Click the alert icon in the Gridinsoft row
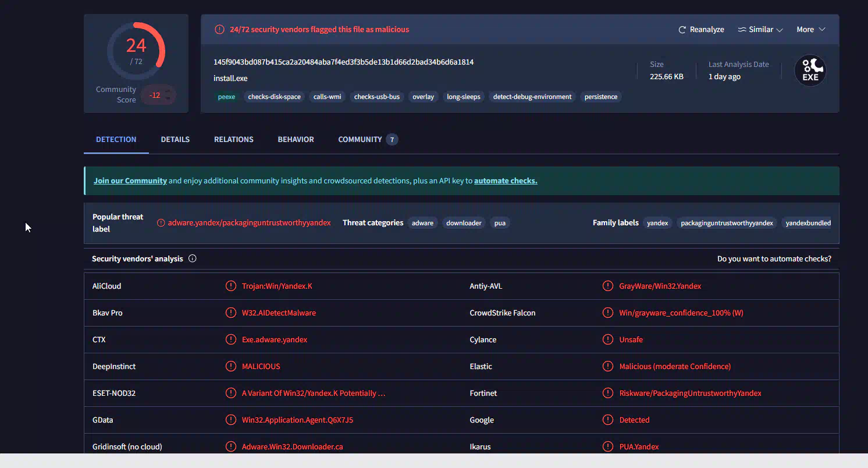 point(231,446)
